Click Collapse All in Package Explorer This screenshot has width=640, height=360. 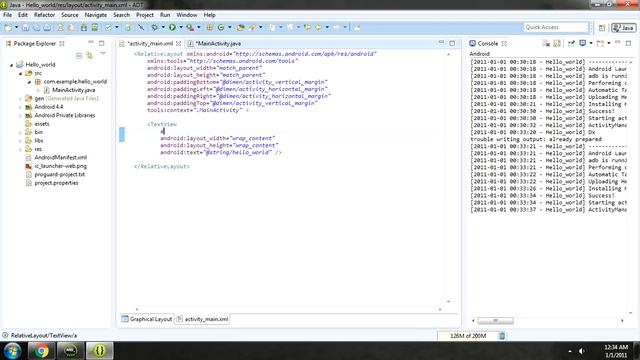pyautogui.click(x=79, y=56)
